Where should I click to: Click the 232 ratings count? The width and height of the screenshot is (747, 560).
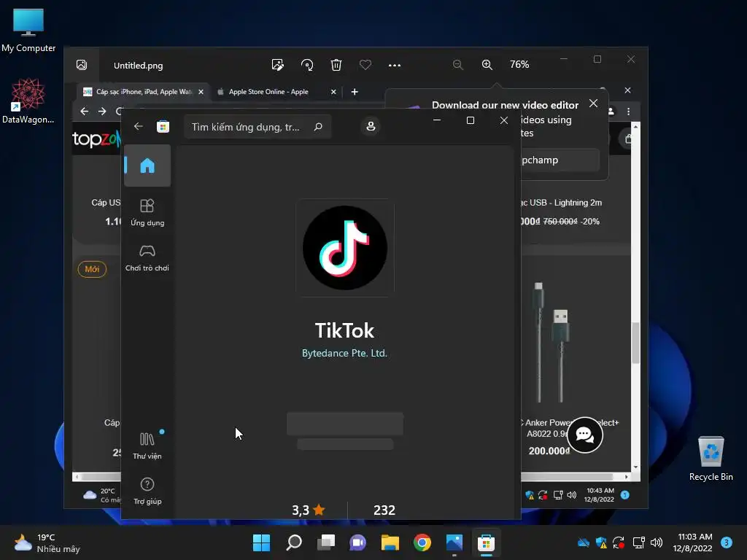pyautogui.click(x=384, y=510)
